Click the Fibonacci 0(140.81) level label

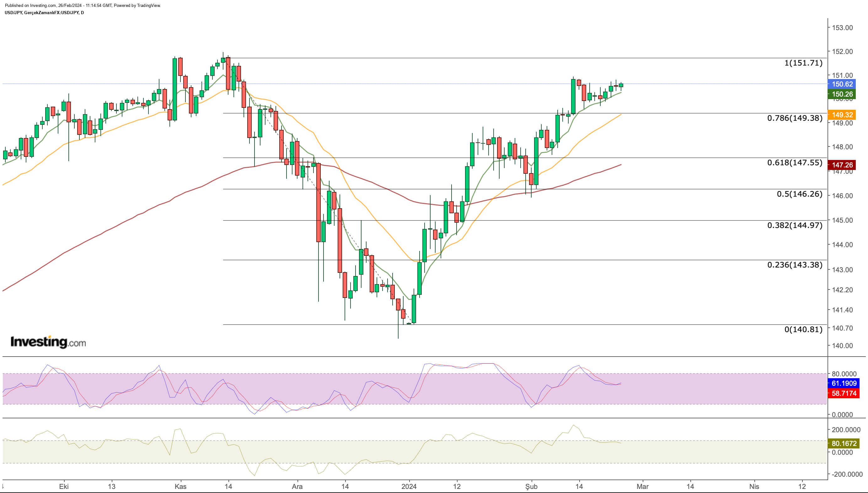click(x=803, y=329)
